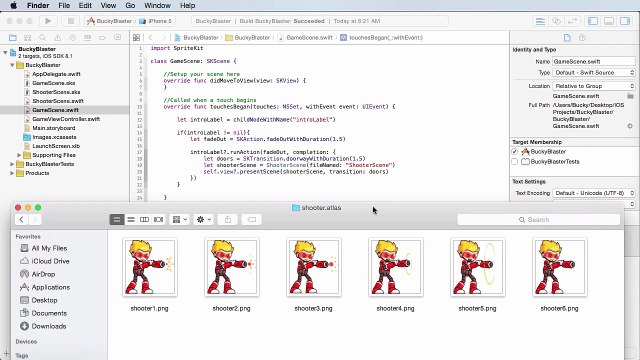Screen dimensions: 640x360
Task: Select GameViewController.swift in navigator
Action: (66, 119)
